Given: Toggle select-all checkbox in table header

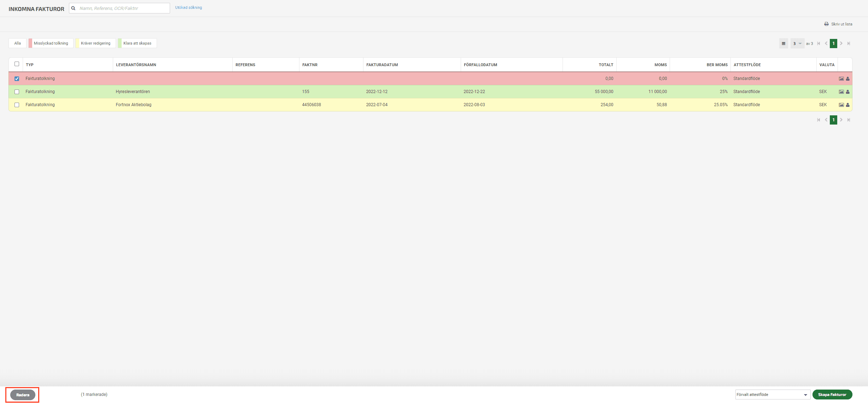Looking at the screenshot, I should (x=17, y=64).
